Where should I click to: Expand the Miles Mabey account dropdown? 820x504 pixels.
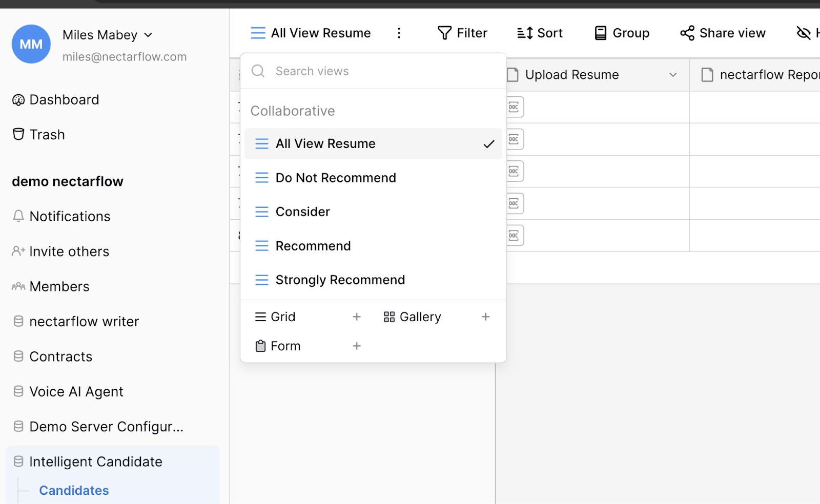(x=148, y=35)
